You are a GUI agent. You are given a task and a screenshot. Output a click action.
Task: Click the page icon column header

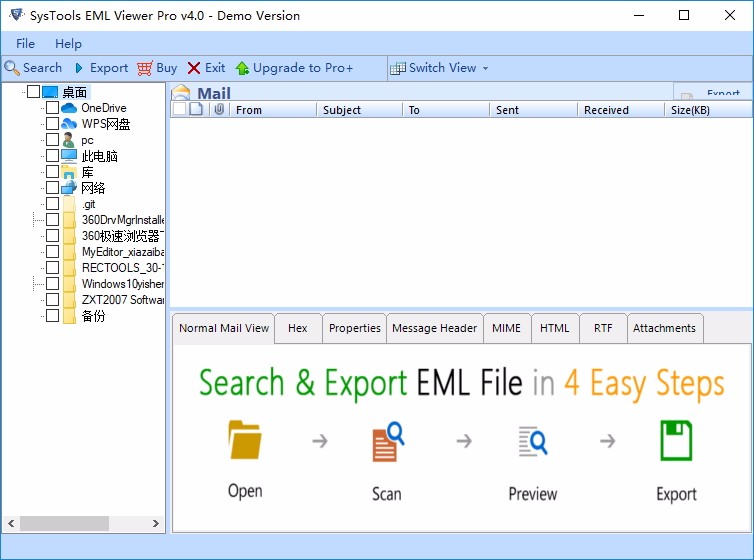pos(196,109)
